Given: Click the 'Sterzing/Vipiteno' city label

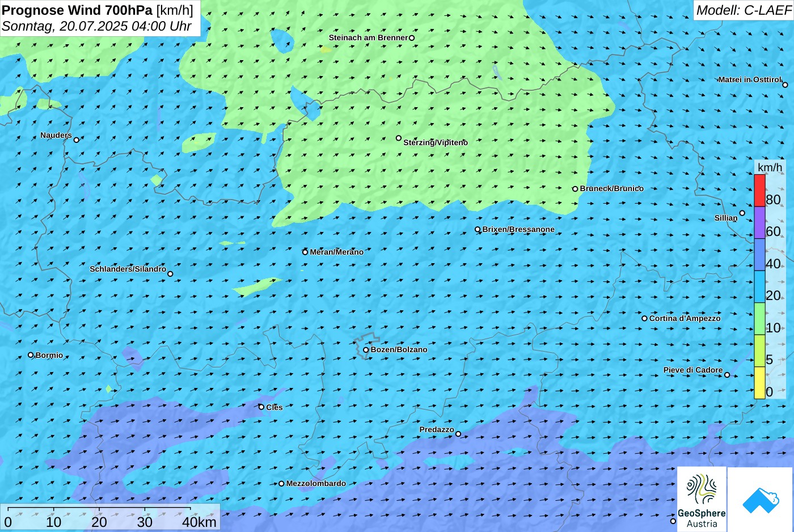Looking at the screenshot, I should [x=436, y=142].
